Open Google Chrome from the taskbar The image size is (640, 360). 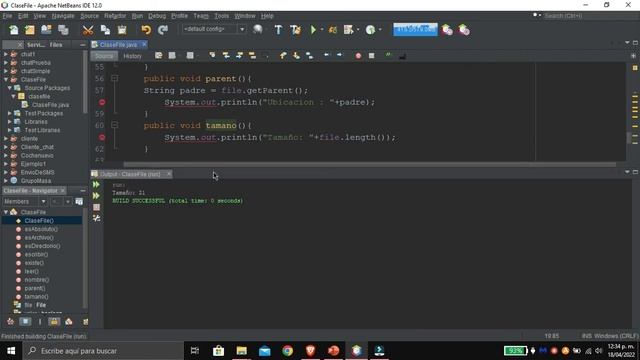click(x=287, y=351)
